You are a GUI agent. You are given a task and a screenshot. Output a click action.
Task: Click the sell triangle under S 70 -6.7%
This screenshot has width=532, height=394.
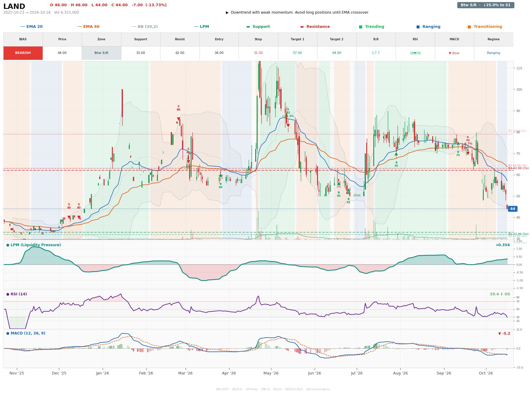468,153
